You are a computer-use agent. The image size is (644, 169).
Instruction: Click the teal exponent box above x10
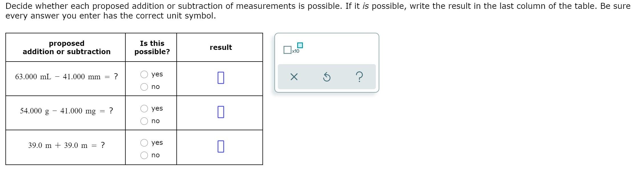[300, 44]
